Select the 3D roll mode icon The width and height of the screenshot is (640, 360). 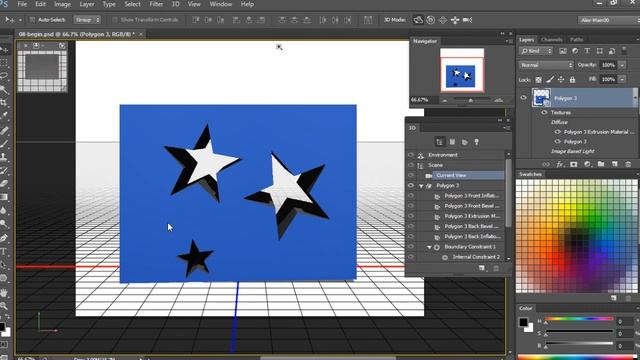(431, 20)
